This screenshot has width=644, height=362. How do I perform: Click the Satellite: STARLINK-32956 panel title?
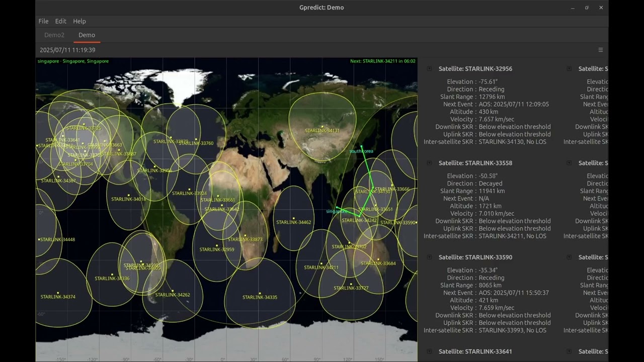click(x=475, y=69)
